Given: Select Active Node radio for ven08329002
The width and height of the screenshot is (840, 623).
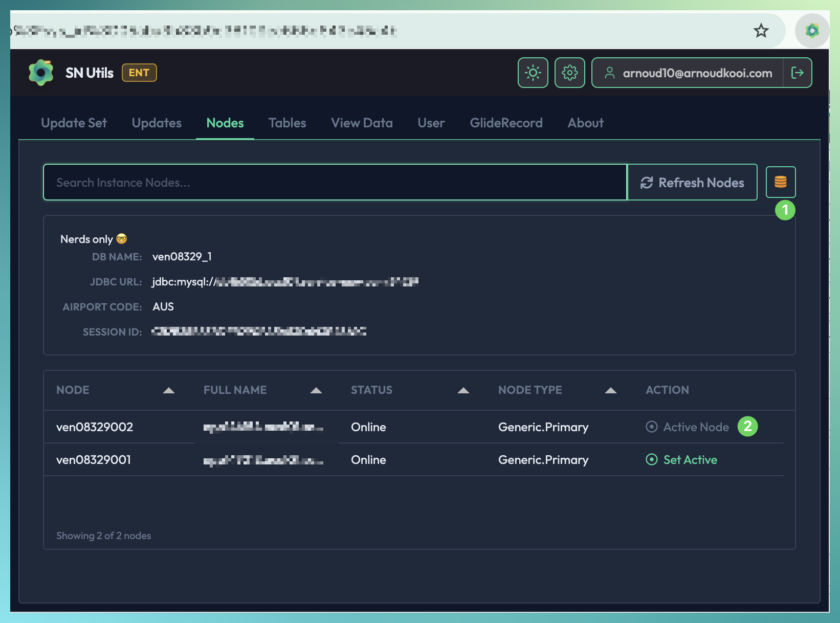Looking at the screenshot, I should click(x=651, y=427).
